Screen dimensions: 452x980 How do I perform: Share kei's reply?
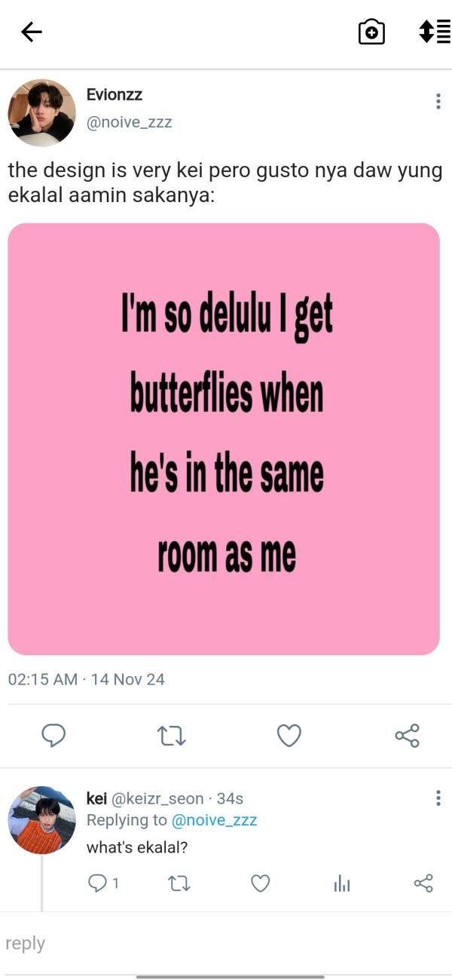pos(423,884)
